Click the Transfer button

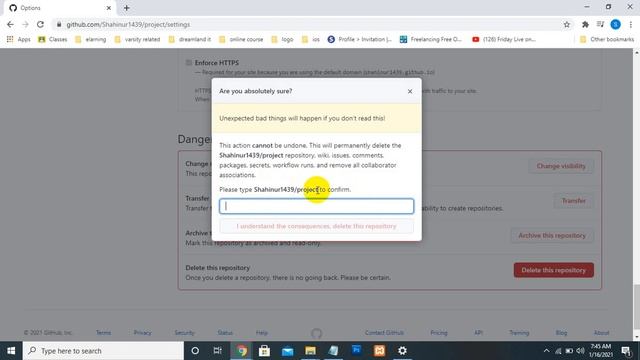(x=573, y=201)
